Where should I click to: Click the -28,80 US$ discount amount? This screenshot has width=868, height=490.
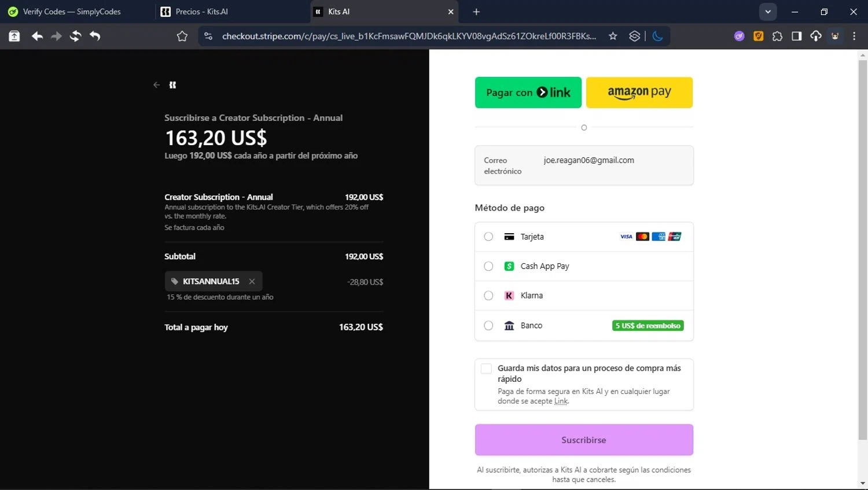(x=365, y=282)
